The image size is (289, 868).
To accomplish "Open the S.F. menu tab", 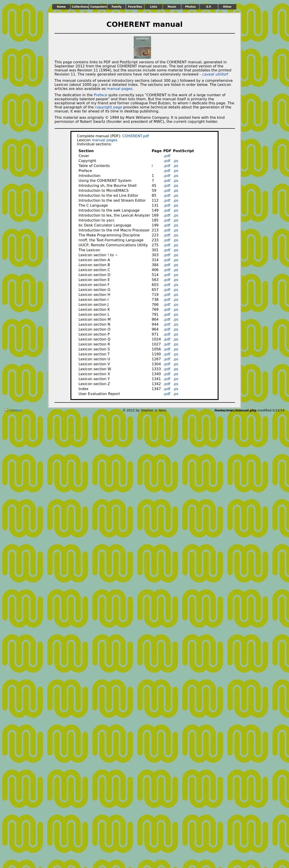I will click(x=209, y=7).
